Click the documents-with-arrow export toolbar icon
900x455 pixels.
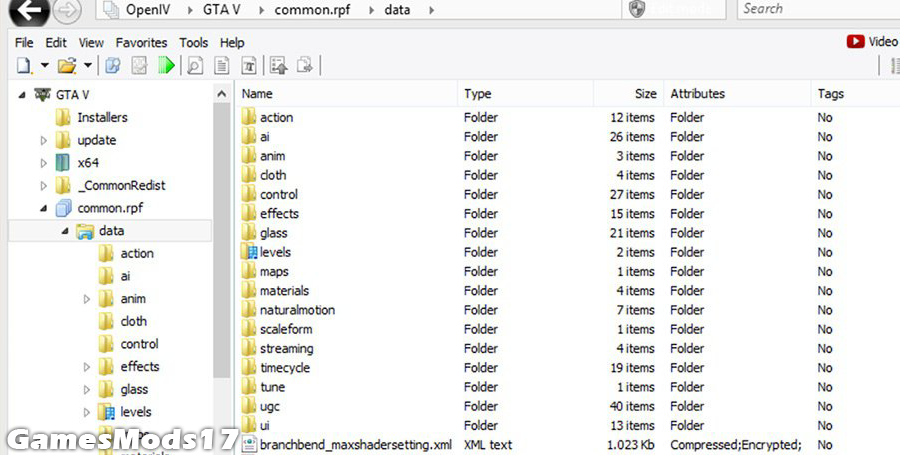coord(305,65)
